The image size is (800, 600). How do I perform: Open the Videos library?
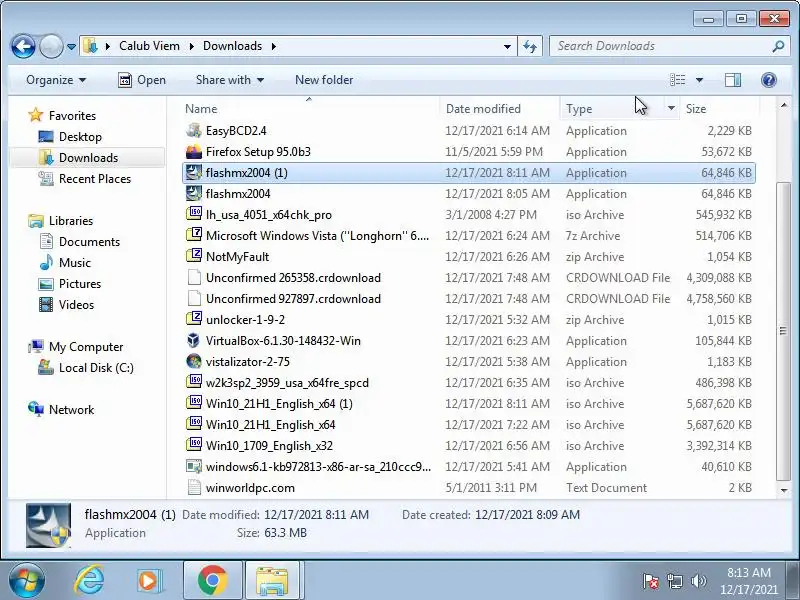point(76,305)
